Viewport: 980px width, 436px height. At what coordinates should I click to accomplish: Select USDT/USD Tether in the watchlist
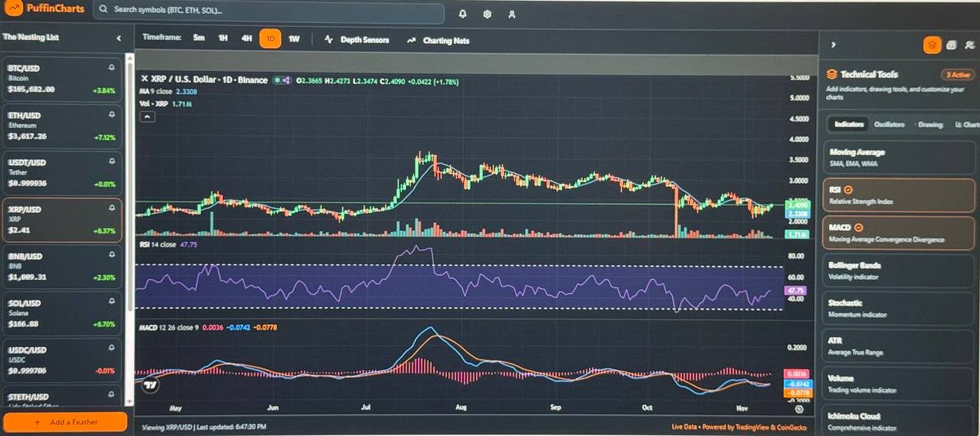point(63,172)
